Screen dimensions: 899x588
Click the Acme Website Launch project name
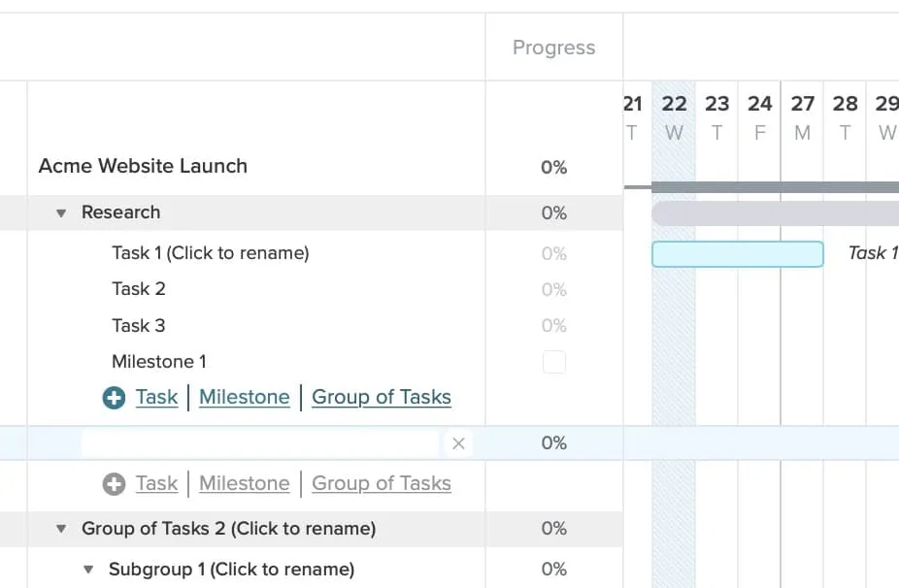pos(142,166)
